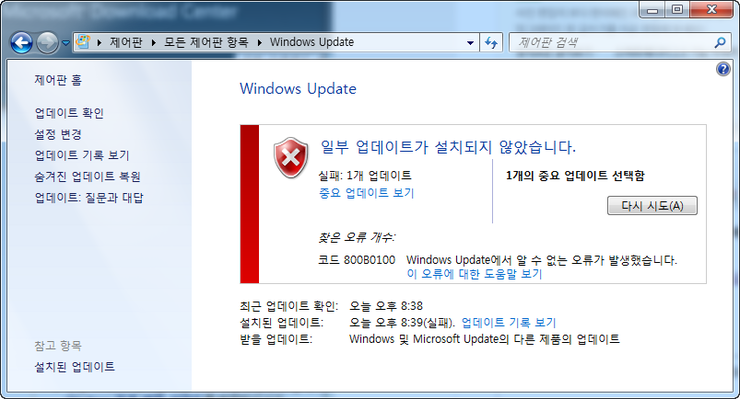Go back with the blue Back arrow
The image size is (740, 399).
(22, 43)
